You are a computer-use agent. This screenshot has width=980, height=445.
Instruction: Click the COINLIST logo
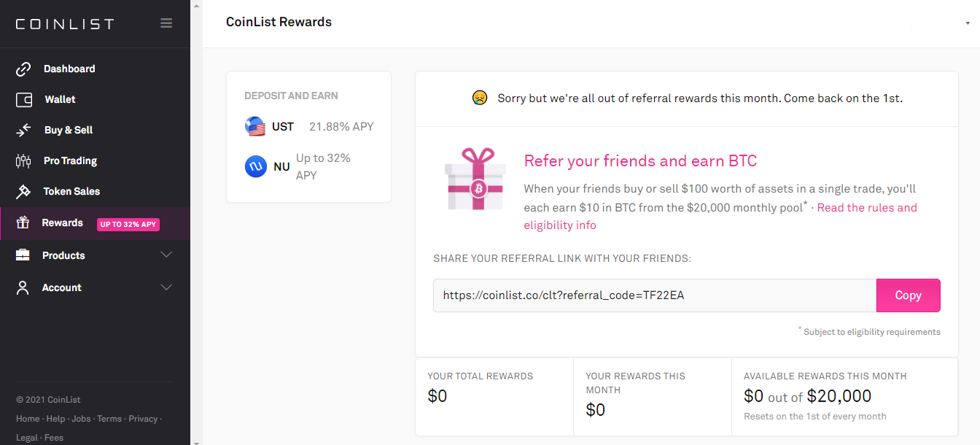[x=65, y=24]
